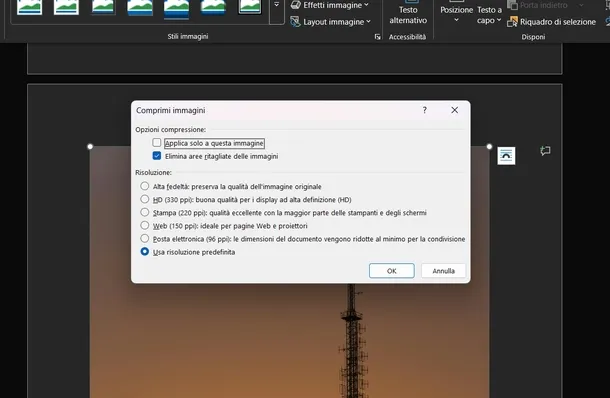Click the Riquadro di selezione icon
Viewport: 610px width, 398px height.
[x=512, y=22]
